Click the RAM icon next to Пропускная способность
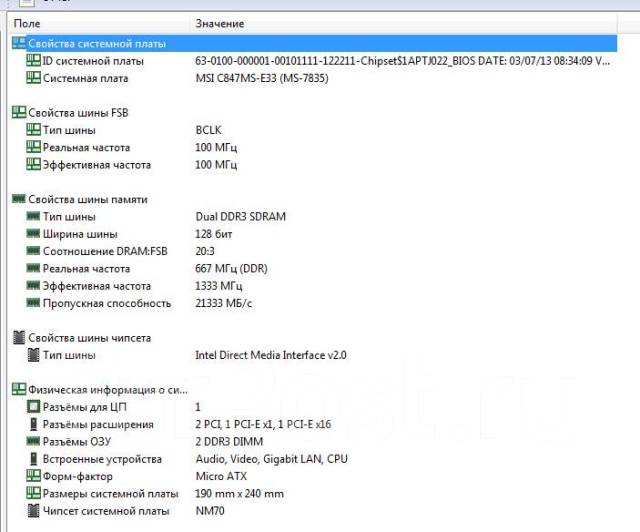640x532 pixels. (33, 303)
